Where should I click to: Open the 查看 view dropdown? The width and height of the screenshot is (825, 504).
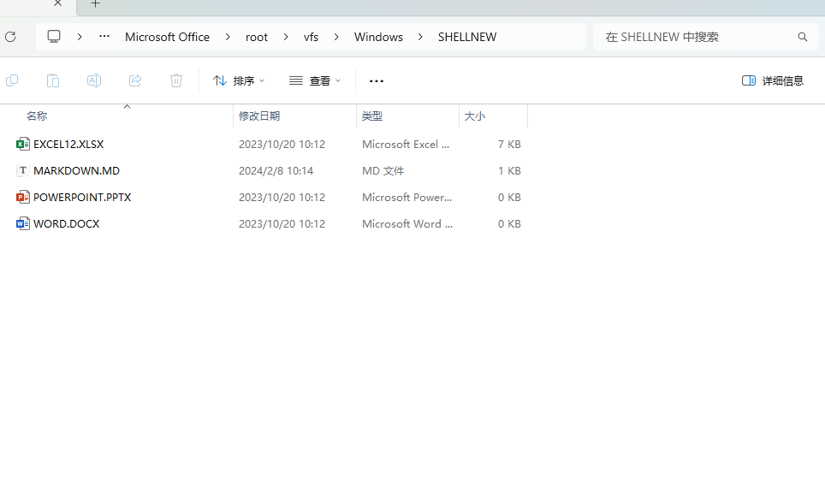coord(315,80)
